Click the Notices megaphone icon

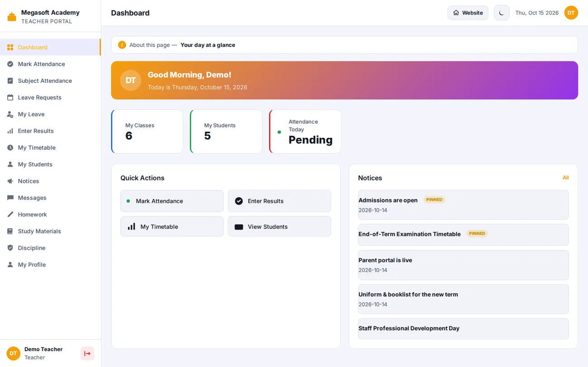(x=10, y=181)
